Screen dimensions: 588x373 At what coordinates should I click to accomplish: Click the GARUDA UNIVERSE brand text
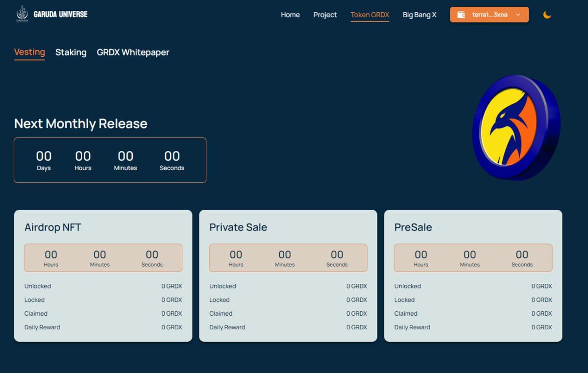[x=60, y=14]
